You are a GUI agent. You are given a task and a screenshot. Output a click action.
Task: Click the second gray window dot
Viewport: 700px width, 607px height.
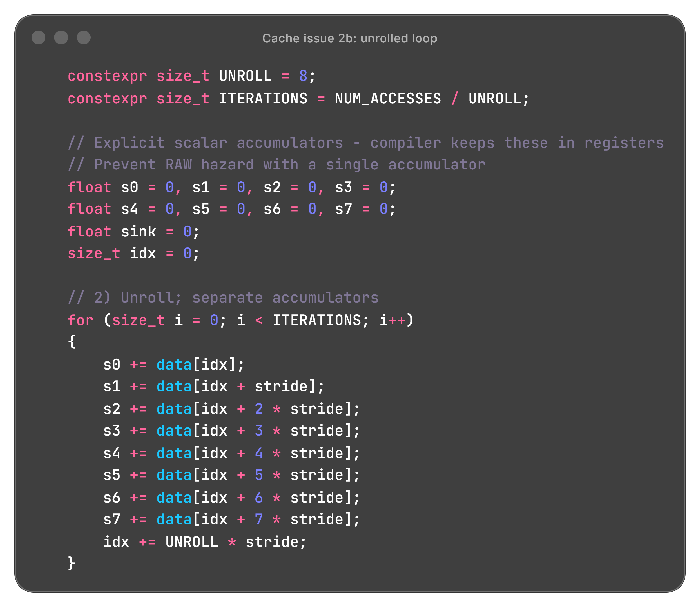pyautogui.click(x=61, y=37)
